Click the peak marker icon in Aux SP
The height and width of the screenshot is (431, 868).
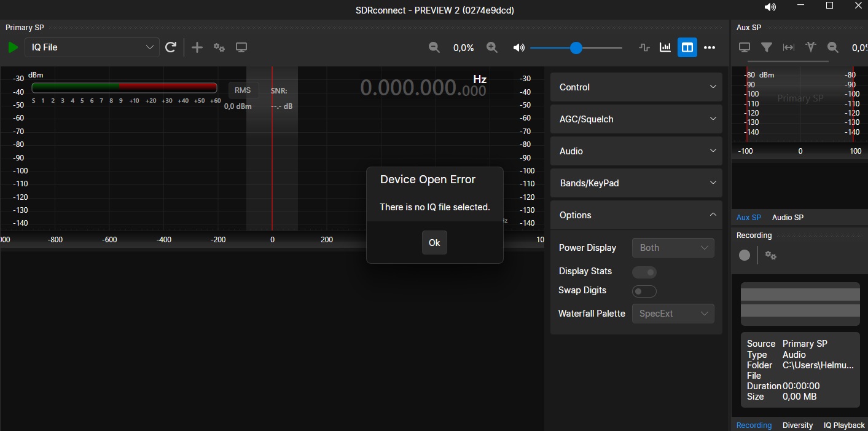(x=811, y=47)
